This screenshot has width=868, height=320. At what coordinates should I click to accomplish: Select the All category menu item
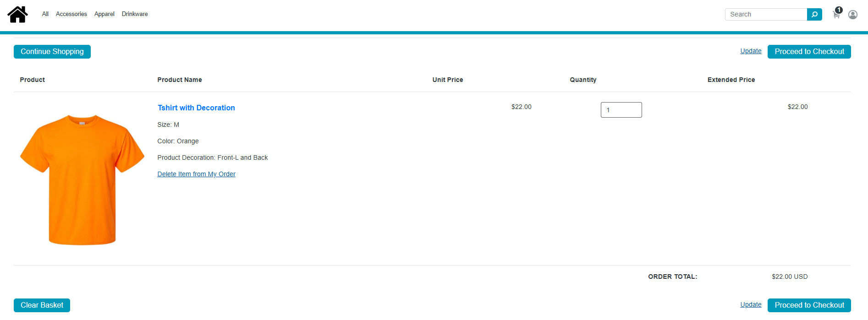coord(45,14)
